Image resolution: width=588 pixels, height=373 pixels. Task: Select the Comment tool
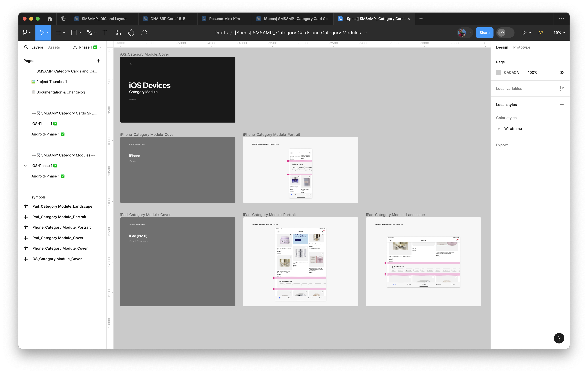tap(144, 32)
